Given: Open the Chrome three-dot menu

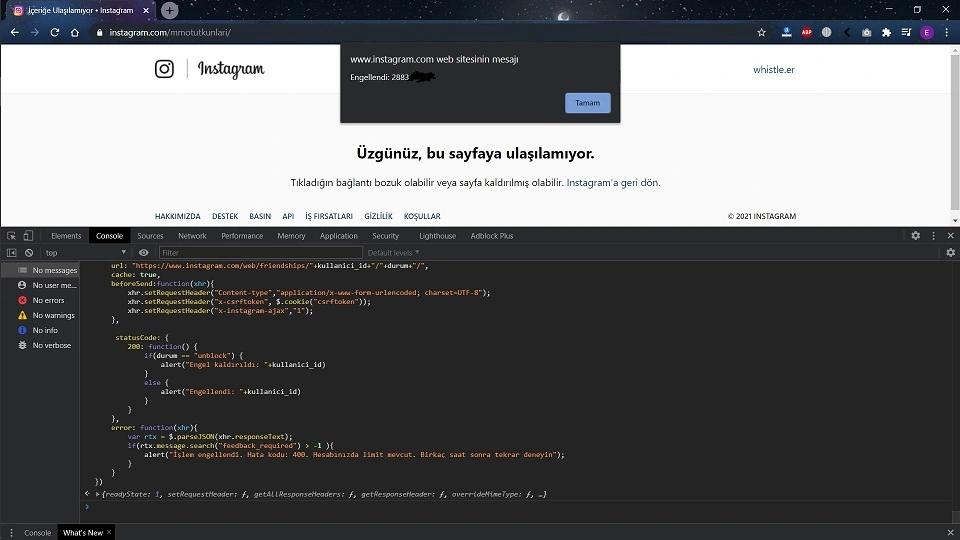Looking at the screenshot, I should pyautogui.click(x=947, y=32).
